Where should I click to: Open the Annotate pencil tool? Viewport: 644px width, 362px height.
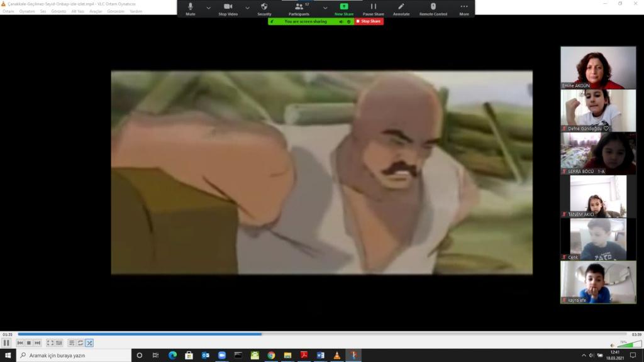click(x=401, y=9)
